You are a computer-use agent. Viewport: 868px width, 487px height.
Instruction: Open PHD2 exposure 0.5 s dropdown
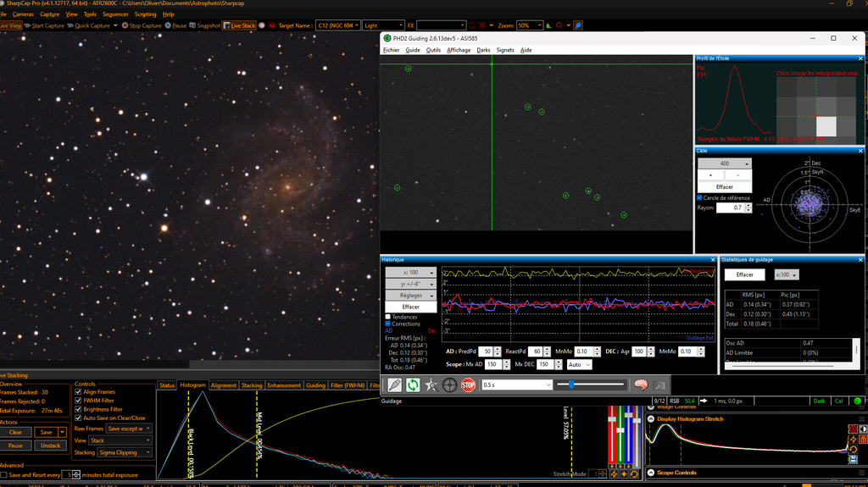(517, 385)
